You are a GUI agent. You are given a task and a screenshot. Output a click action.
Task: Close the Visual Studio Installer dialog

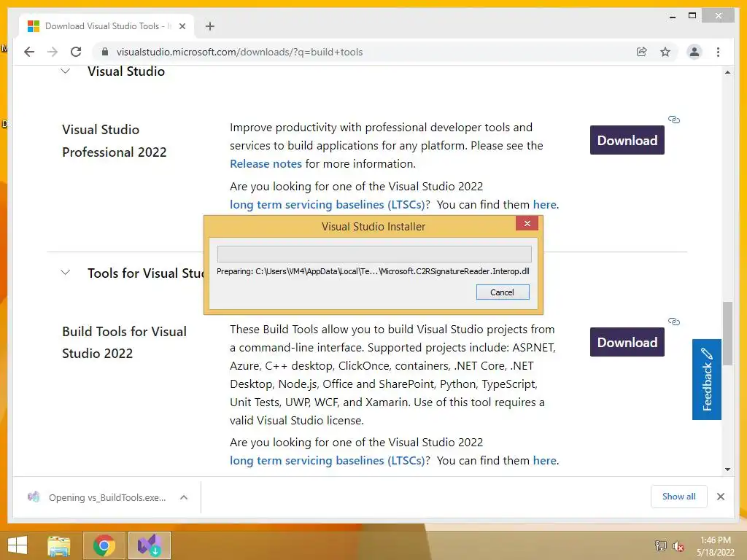(527, 223)
